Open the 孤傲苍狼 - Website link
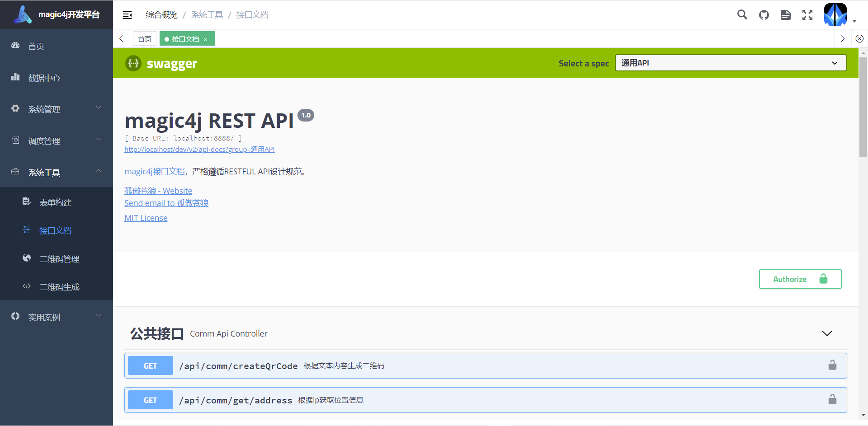868x426 pixels. pyautogui.click(x=158, y=191)
